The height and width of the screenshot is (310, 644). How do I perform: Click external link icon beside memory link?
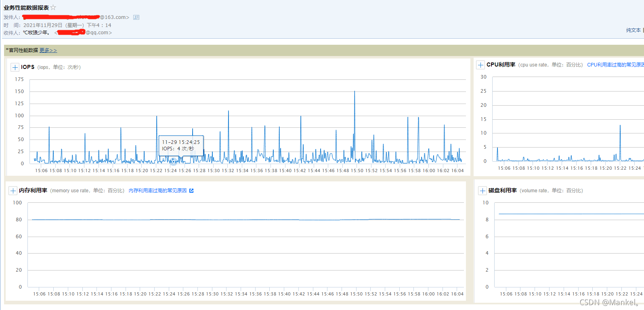[x=191, y=191]
